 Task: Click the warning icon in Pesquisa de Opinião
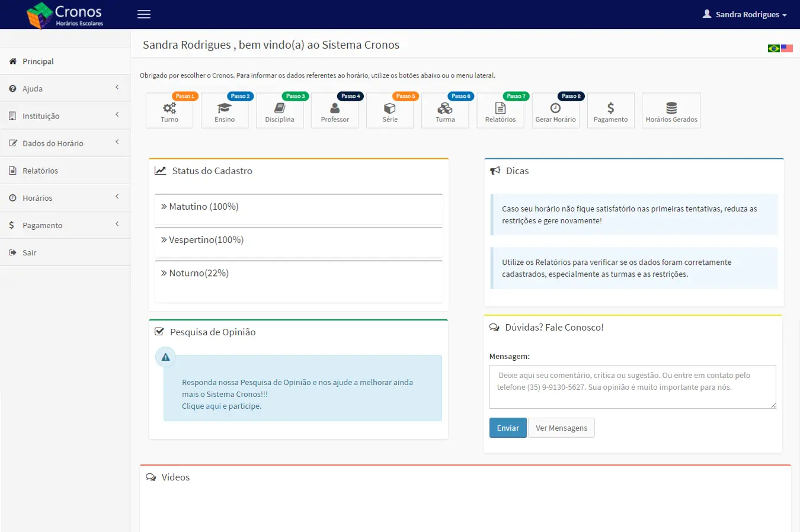(165, 357)
